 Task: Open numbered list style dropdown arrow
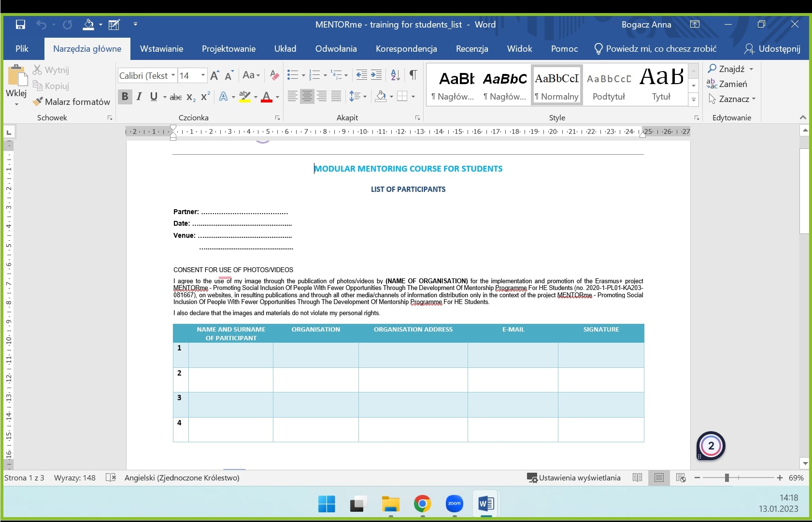[325, 75]
